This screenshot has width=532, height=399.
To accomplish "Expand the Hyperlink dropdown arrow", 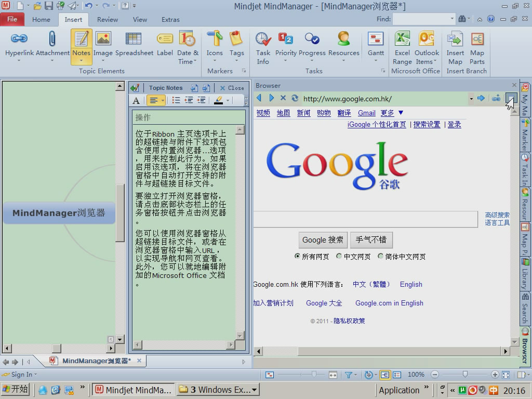I will coord(19,61).
